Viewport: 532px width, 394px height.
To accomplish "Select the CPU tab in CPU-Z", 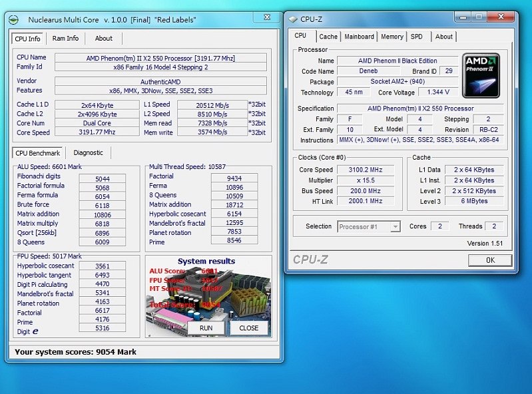I will (x=300, y=35).
